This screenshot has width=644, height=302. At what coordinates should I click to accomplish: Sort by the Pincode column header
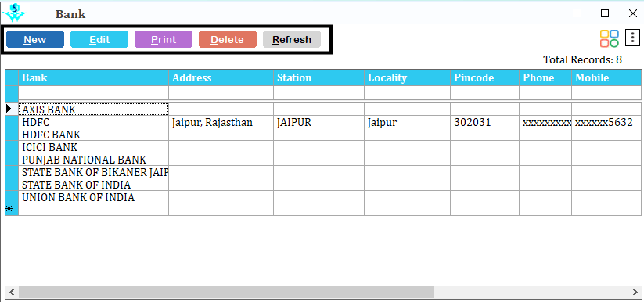tap(484, 77)
